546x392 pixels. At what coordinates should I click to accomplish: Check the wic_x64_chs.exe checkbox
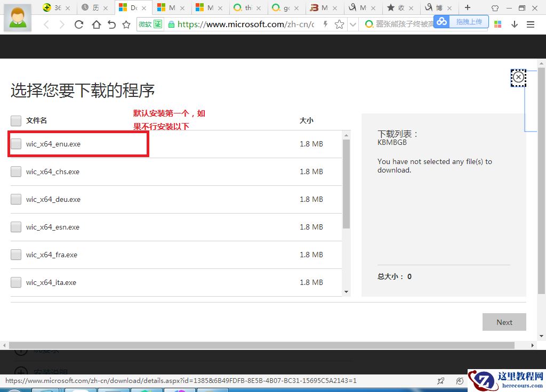(x=16, y=171)
